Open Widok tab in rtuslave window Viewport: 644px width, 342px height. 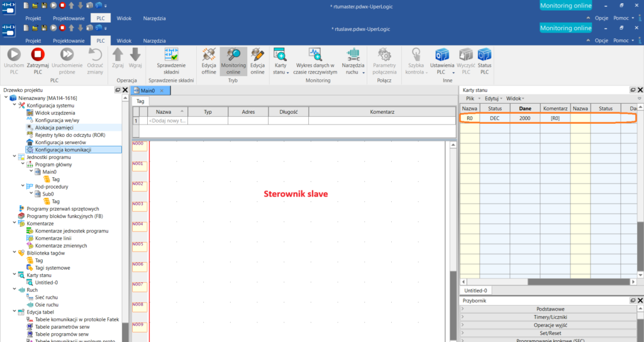point(124,41)
